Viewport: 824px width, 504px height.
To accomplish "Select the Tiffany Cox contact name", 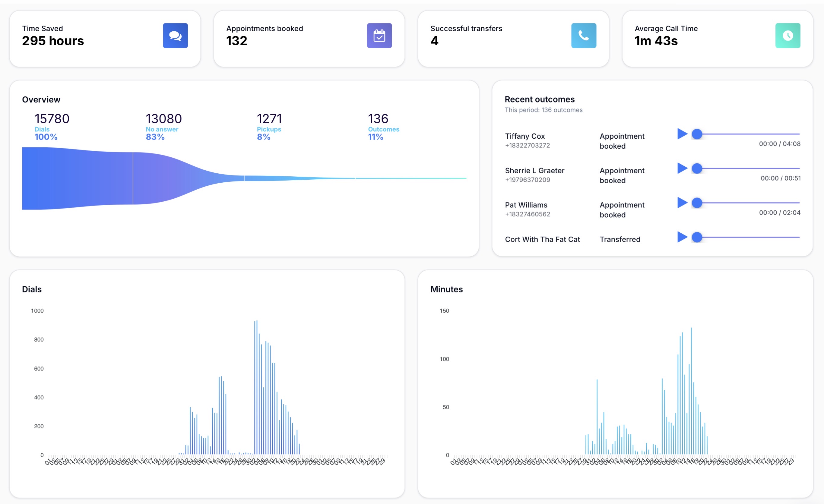I will [525, 136].
